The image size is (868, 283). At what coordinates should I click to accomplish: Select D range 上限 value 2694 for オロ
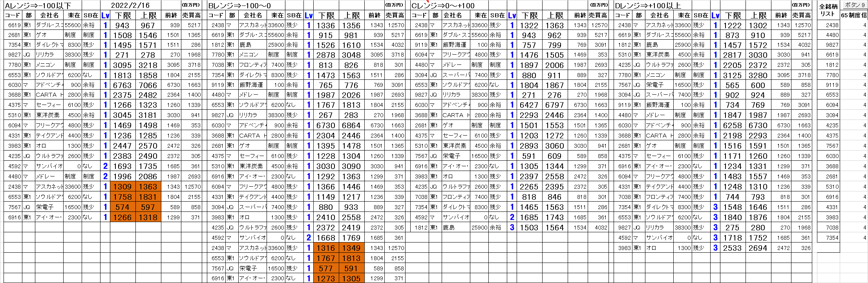pyautogui.click(x=758, y=248)
